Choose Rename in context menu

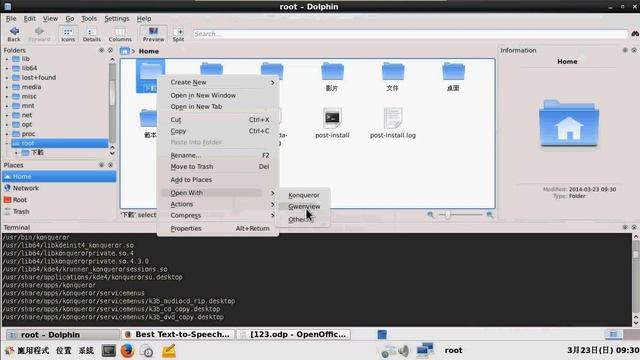tap(218, 155)
